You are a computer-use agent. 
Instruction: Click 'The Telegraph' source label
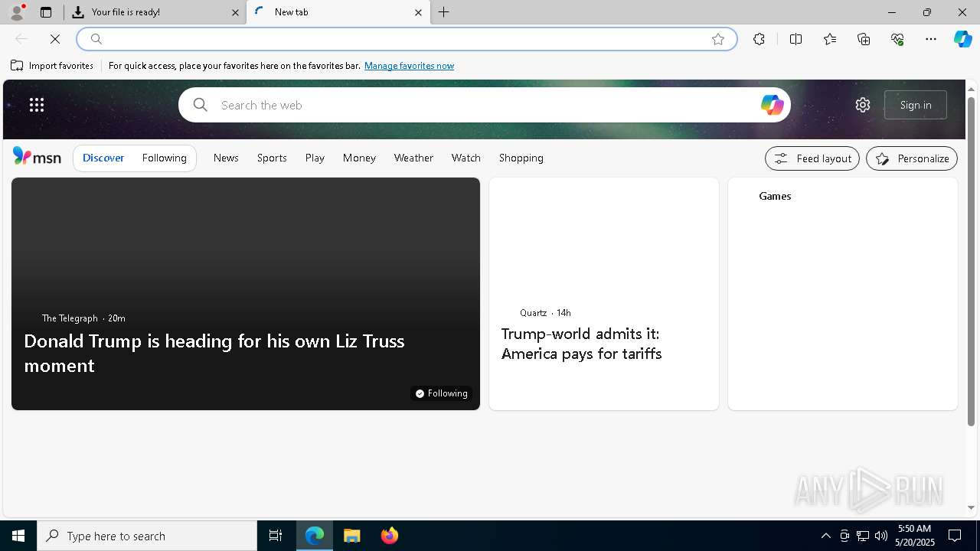click(x=70, y=318)
